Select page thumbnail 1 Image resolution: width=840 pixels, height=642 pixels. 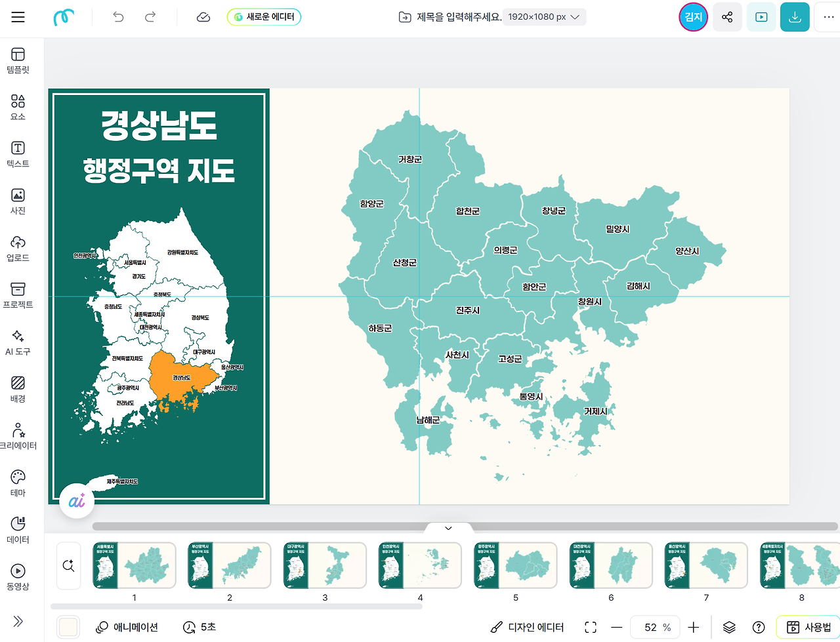tap(135, 565)
